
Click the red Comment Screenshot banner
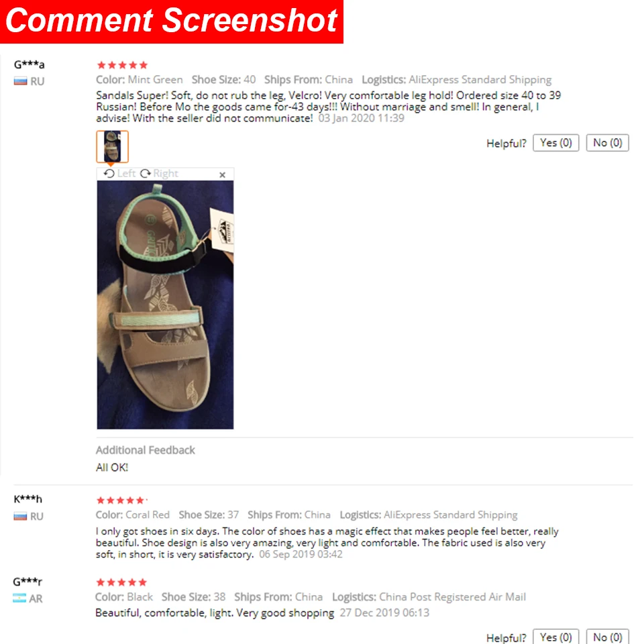(171, 21)
